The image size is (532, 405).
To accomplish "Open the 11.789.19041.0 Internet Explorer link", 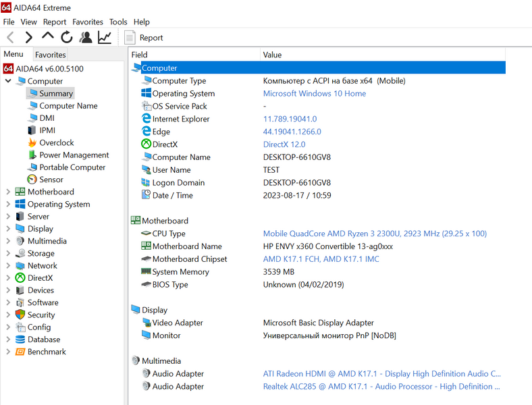I will pyautogui.click(x=290, y=119).
